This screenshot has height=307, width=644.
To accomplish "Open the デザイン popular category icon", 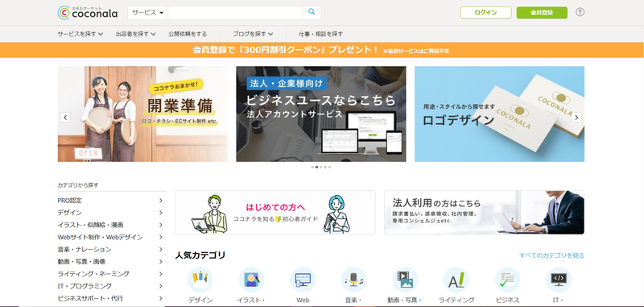I will click(x=200, y=280).
